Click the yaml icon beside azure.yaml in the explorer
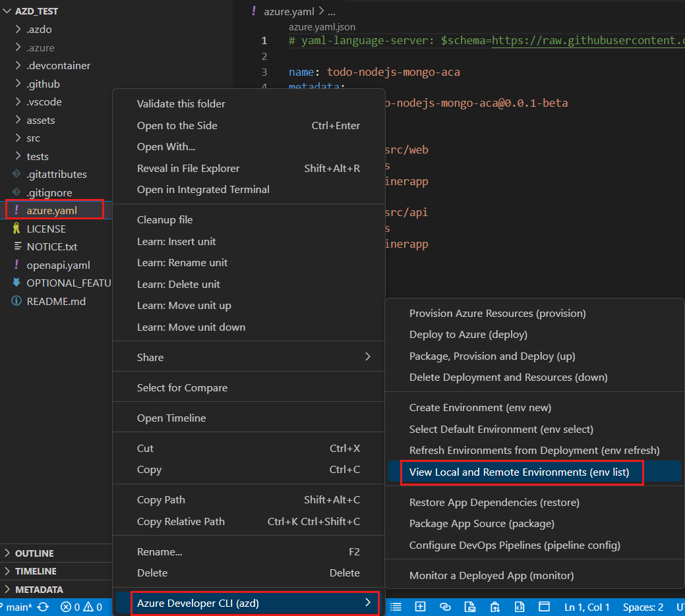This screenshot has height=616, width=685. pyautogui.click(x=16, y=210)
